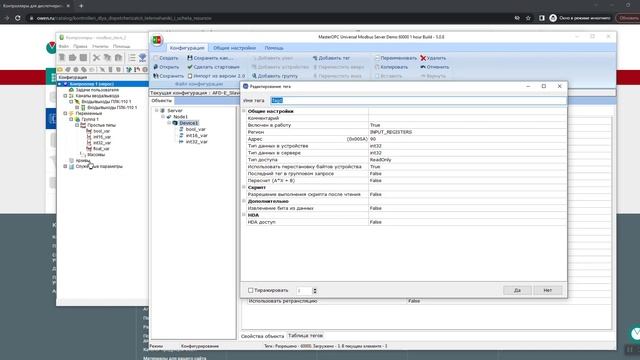
Task: Click the Адрес value 90
Action: click(373, 139)
